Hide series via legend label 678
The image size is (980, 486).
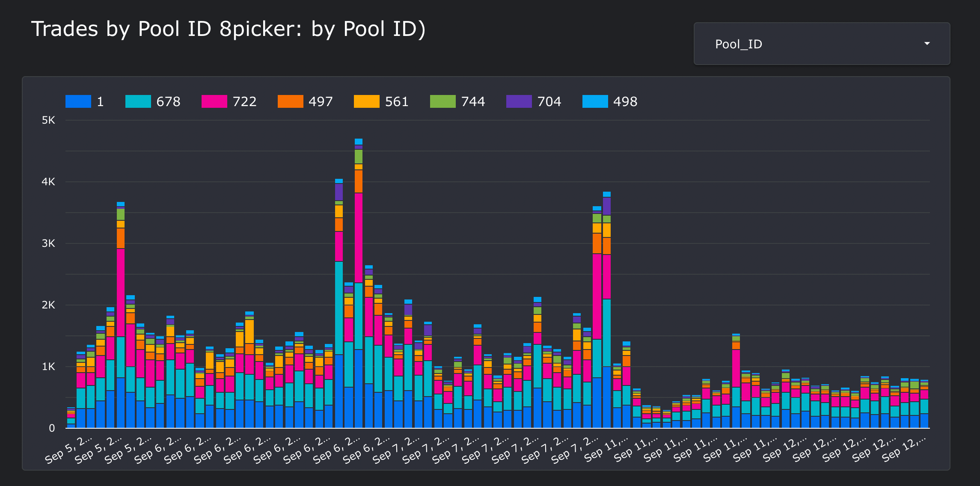[168, 101]
